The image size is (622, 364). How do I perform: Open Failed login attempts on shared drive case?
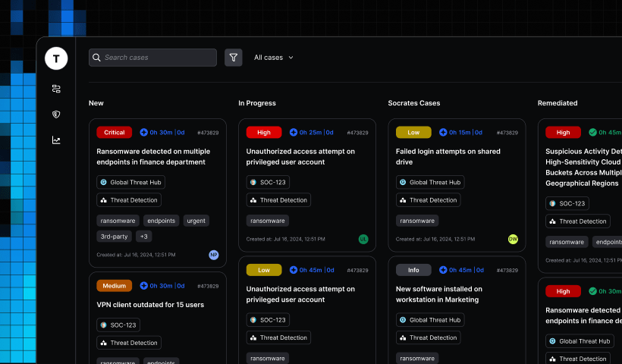(448, 156)
